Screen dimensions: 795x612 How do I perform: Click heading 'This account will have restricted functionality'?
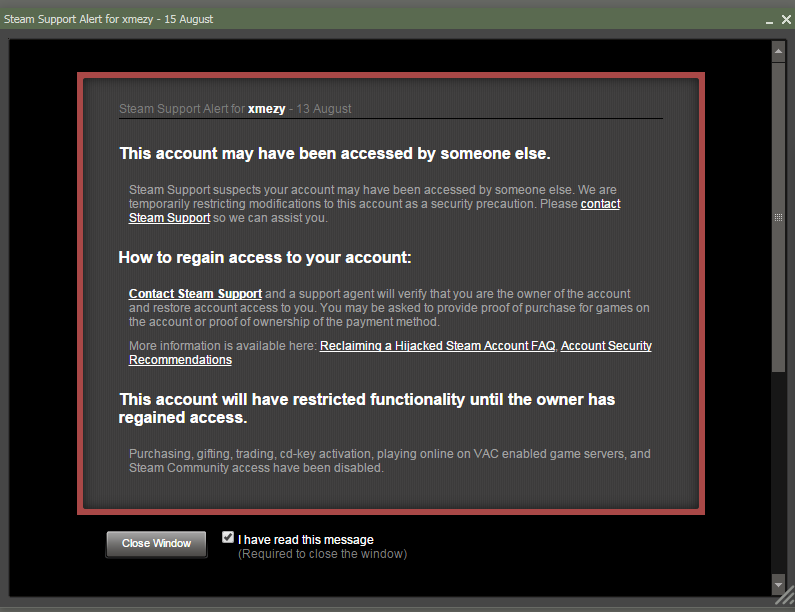367,409
